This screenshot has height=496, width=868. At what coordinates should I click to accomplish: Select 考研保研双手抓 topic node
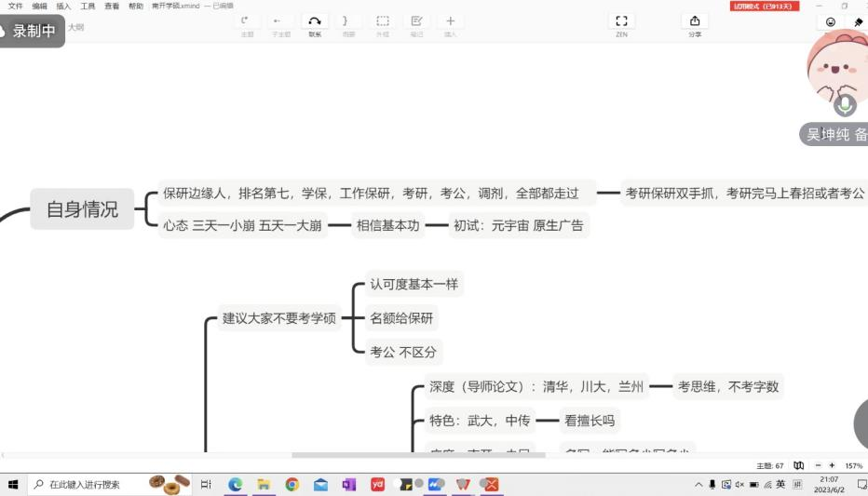click(x=744, y=193)
